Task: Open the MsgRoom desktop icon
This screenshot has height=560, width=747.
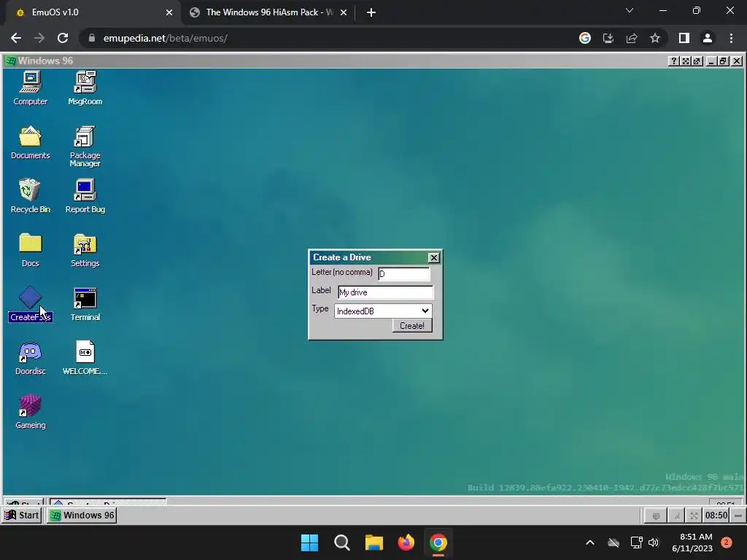Action: tap(85, 87)
